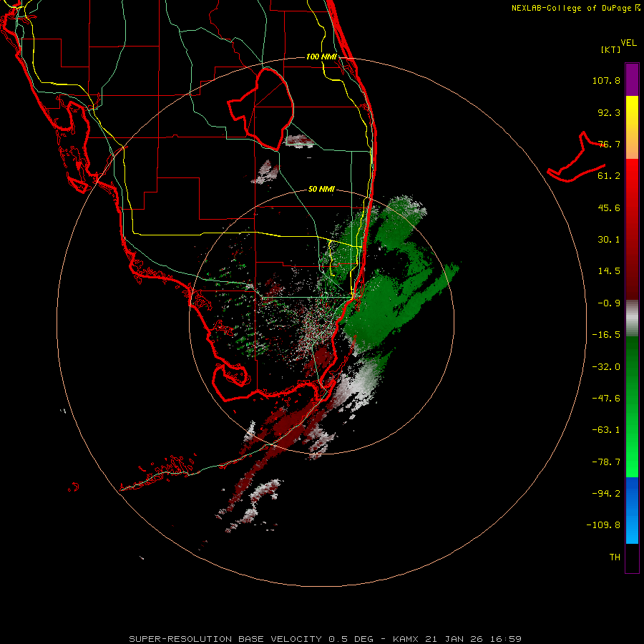Click the -109.8 legend value

603,525
